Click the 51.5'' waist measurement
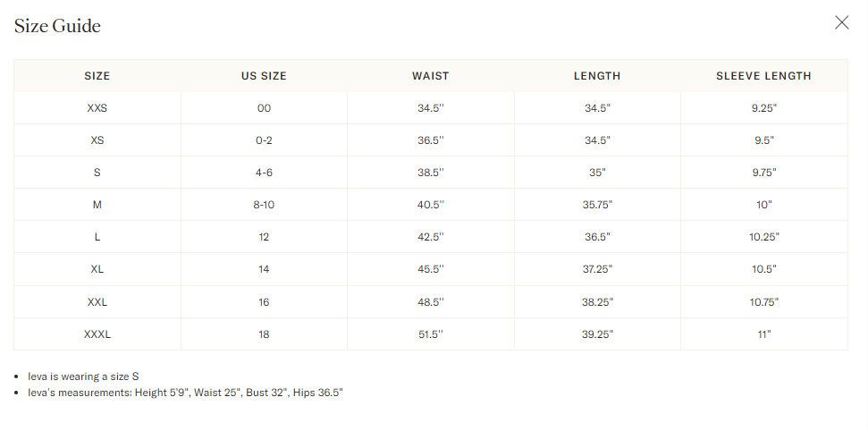Screen dimensions: 868x431 (431, 334)
